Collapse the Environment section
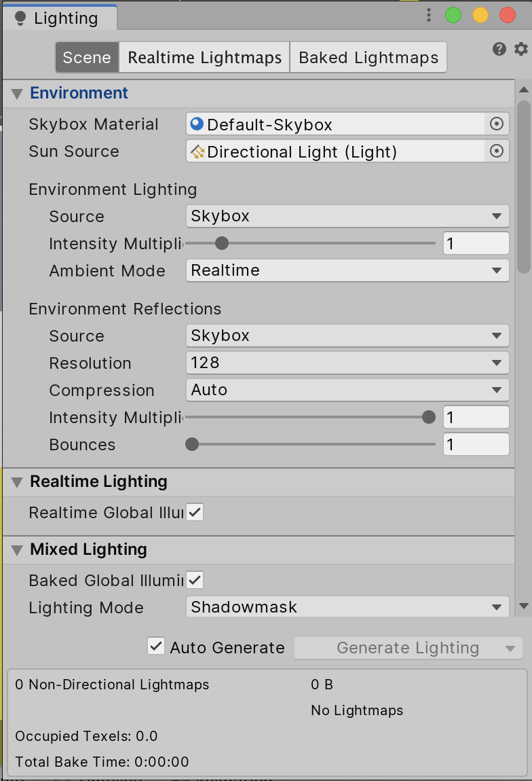The image size is (532, 781). (x=17, y=93)
